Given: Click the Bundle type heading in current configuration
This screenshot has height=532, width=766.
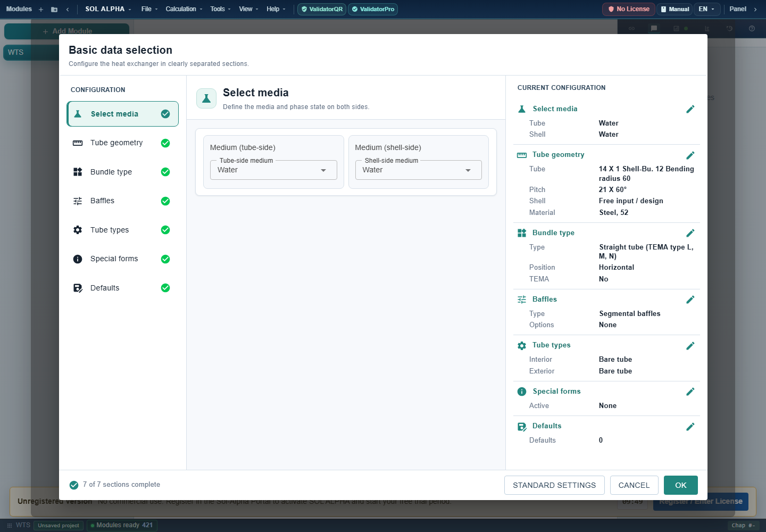Looking at the screenshot, I should 553,233.
